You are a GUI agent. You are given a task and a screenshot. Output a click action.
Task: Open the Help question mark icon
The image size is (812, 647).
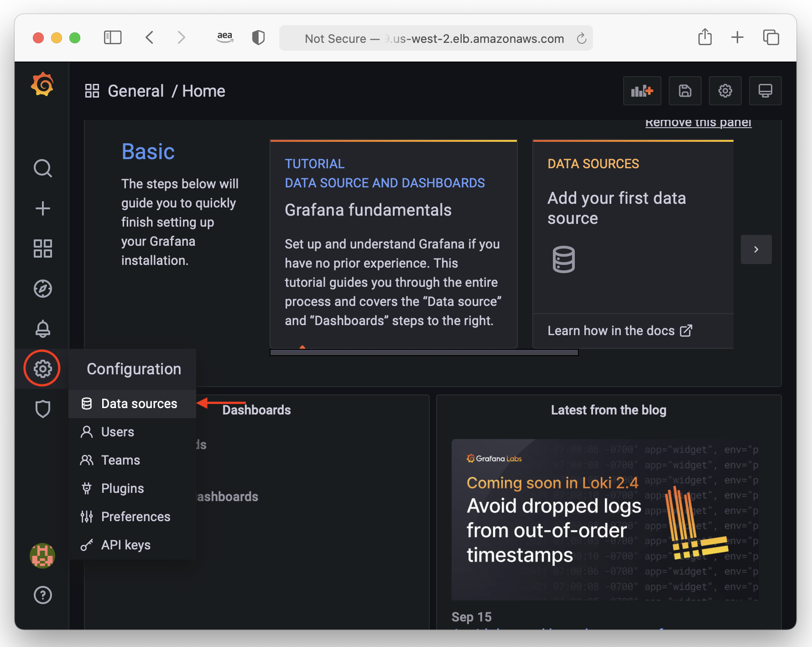pyautogui.click(x=43, y=595)
